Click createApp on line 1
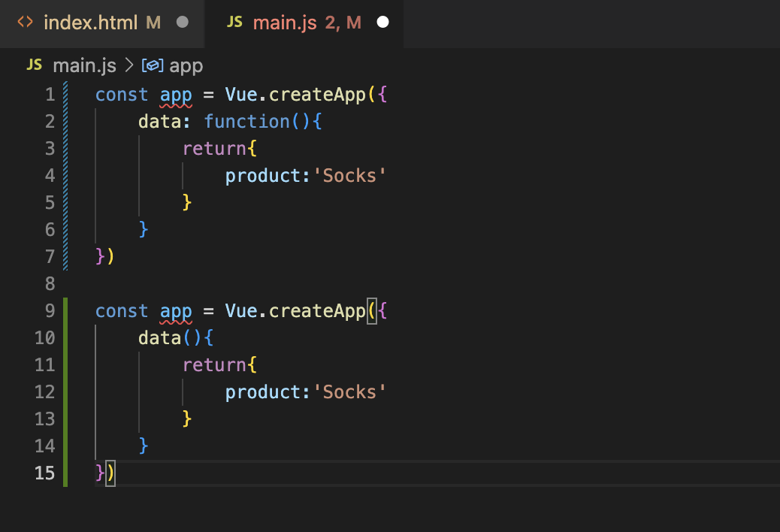Viewport: 780px width, 532px height. tap(317, 95)
